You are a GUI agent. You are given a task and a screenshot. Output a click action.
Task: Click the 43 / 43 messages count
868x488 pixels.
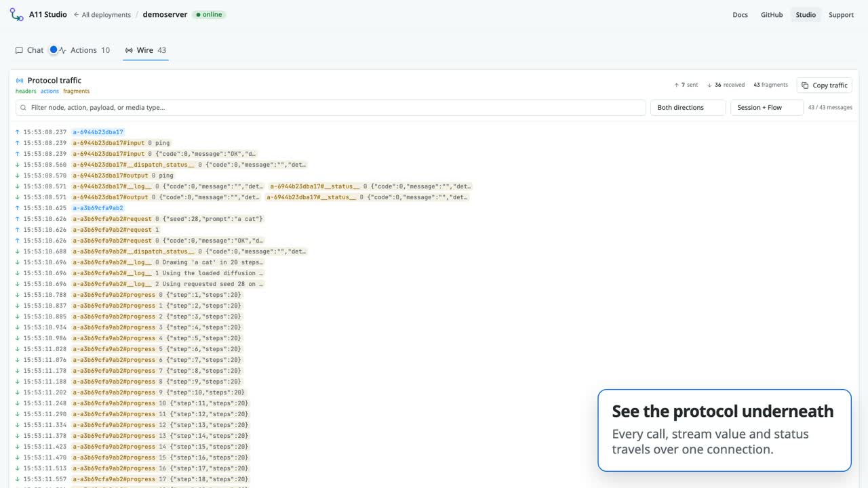[830, 108]
